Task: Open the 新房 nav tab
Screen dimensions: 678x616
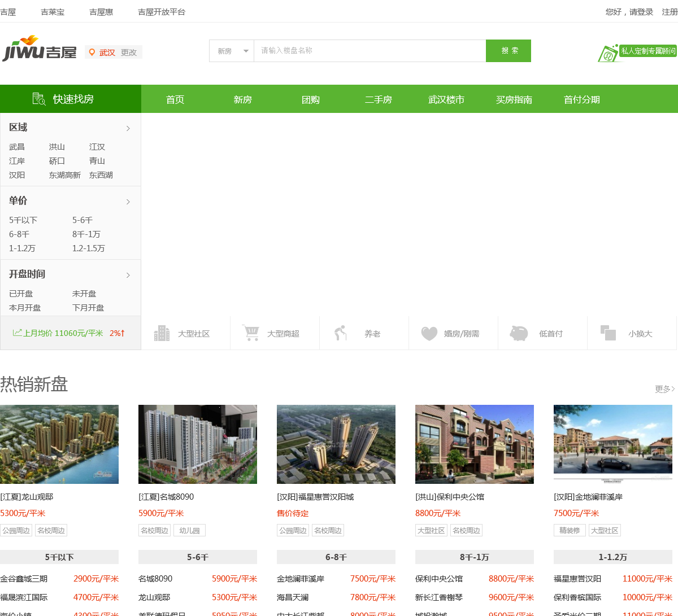Action: [243, 99]
